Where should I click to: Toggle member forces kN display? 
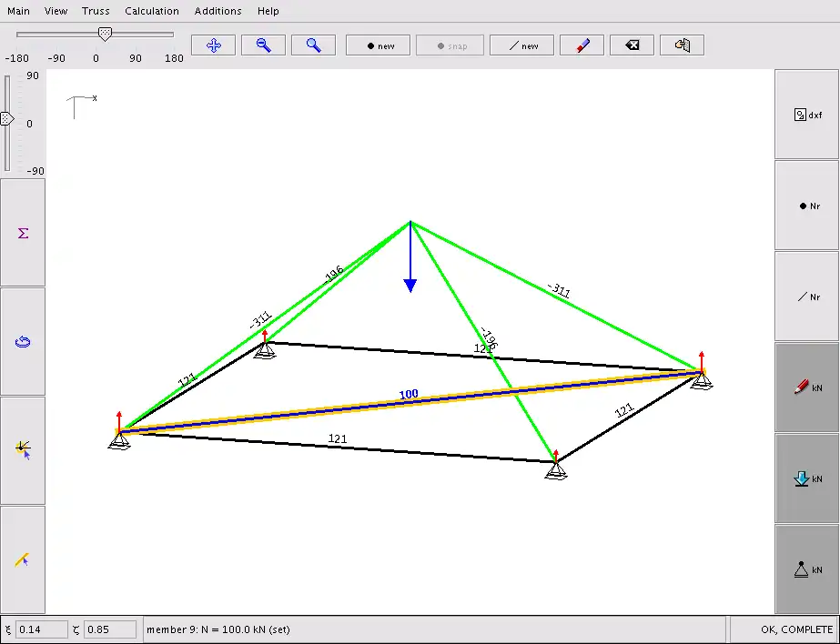pyautogui.click(x=807, y=387)
